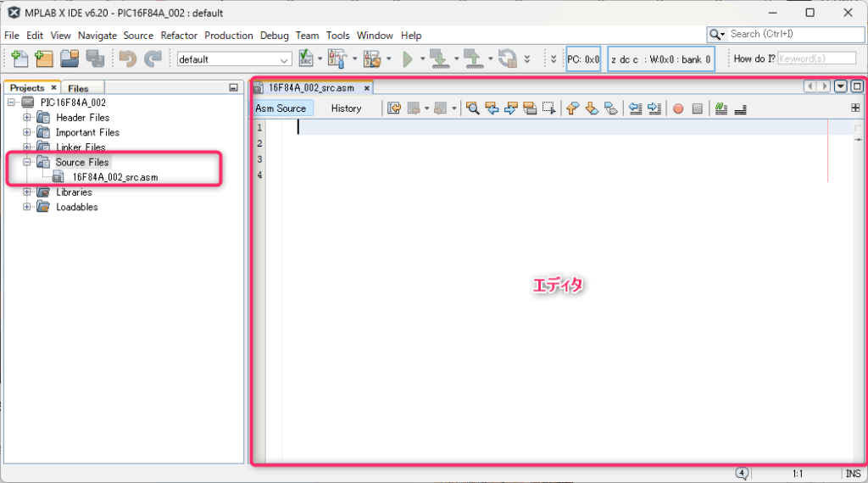The height and width of the screenshot is (483, 868).
Task: Open the Build Project dropdown arrow
Action: [x=355, y=58]
